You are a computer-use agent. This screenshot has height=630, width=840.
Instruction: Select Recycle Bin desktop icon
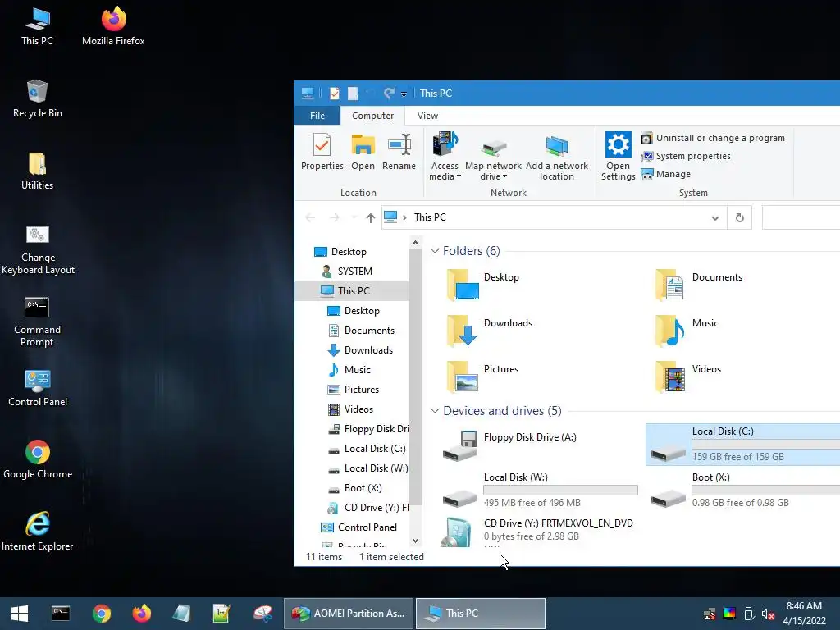pyautogui.click(x=38, y=98)
